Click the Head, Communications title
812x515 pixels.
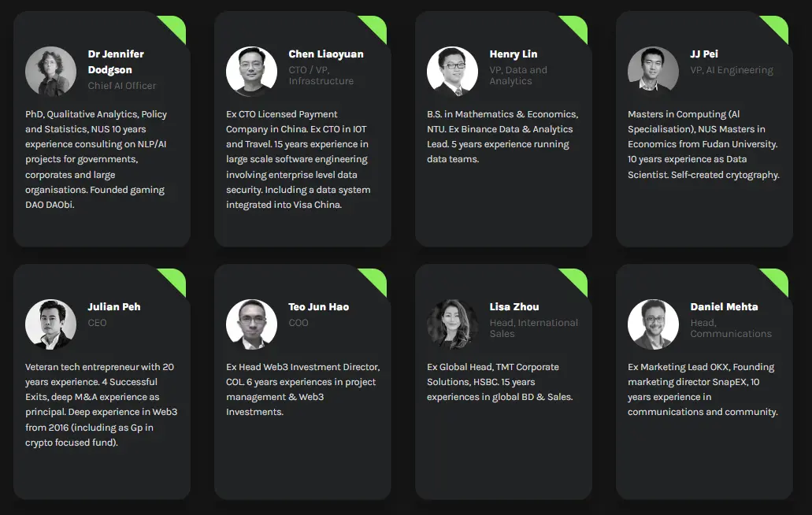(731, 328)
